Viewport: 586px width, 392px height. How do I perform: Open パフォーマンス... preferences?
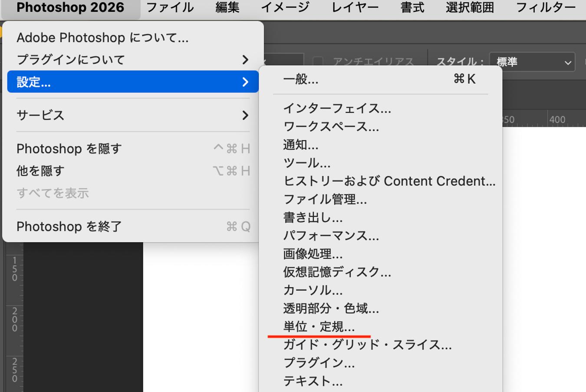click(380, 236)
